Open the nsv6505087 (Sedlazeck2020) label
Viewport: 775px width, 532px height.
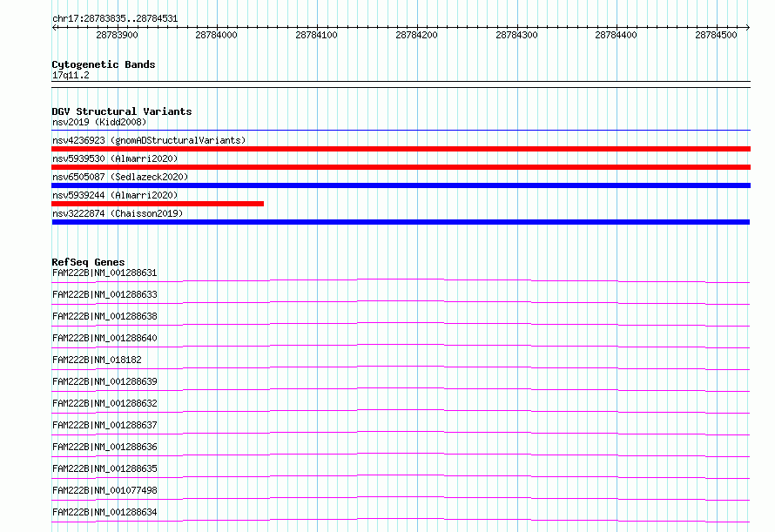(x=120, y=177)
